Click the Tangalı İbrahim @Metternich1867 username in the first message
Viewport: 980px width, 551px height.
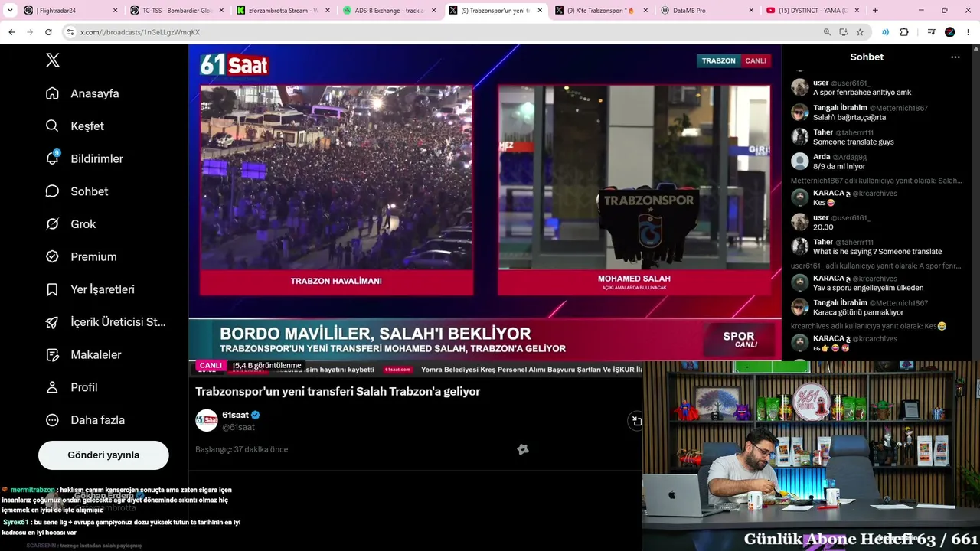[x=871, y=108]
